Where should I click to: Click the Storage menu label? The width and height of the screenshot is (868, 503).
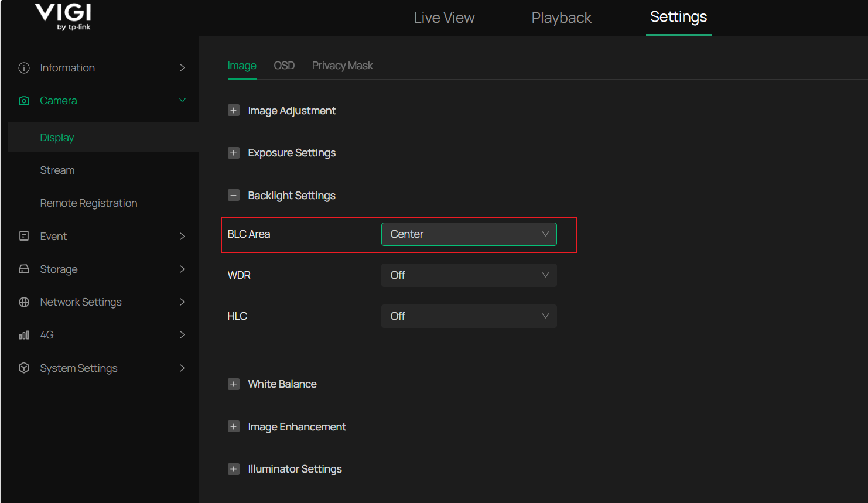[59, 269]
